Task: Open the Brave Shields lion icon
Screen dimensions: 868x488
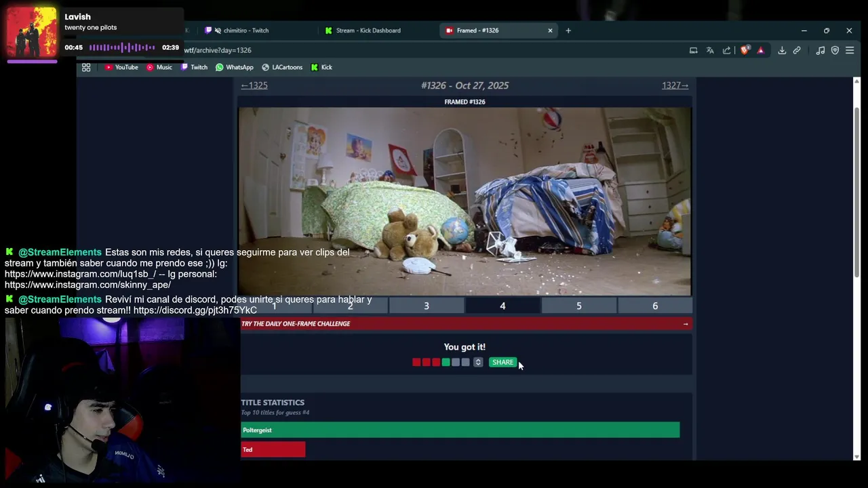Action: tap(745, 50)
